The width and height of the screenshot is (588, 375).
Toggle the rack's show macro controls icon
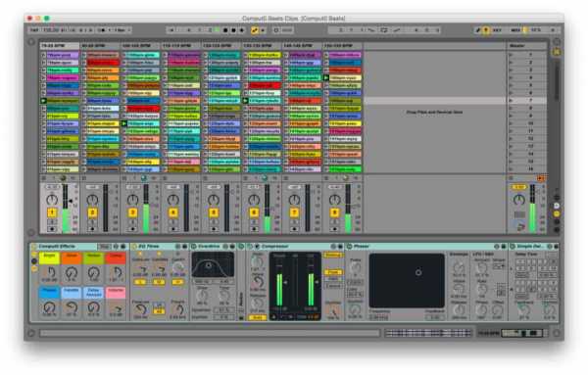coord(34,255)
